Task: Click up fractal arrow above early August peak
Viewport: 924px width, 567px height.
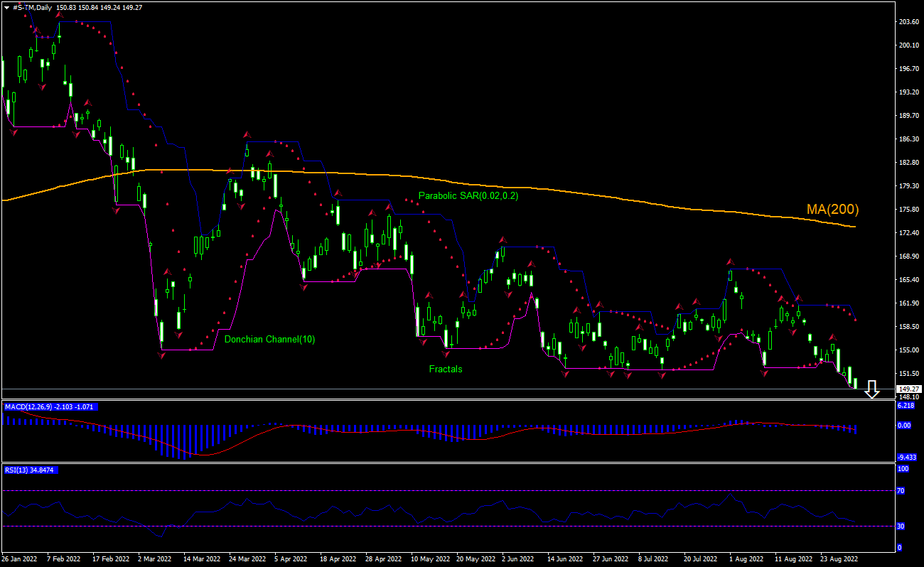Action: [x=730, y=262]
